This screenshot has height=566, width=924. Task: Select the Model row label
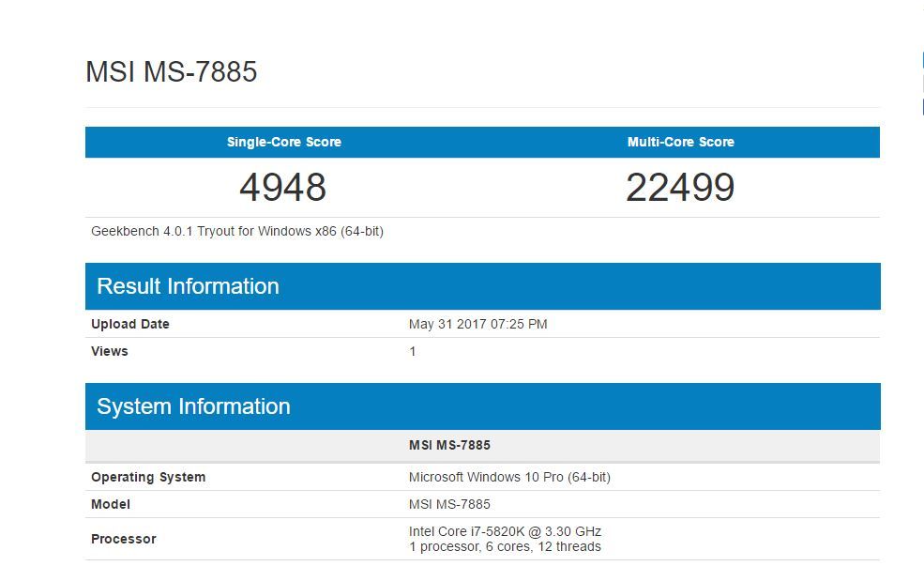111,505
